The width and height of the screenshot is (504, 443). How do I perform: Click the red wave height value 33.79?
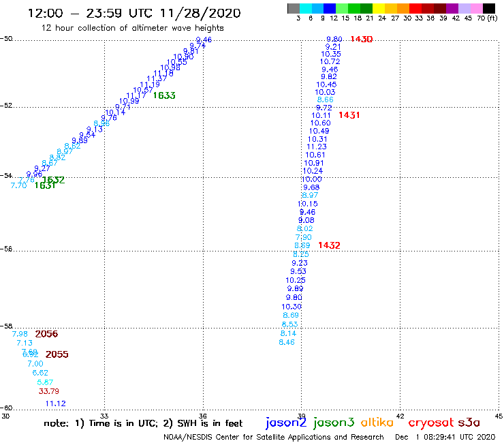(49, 391)
